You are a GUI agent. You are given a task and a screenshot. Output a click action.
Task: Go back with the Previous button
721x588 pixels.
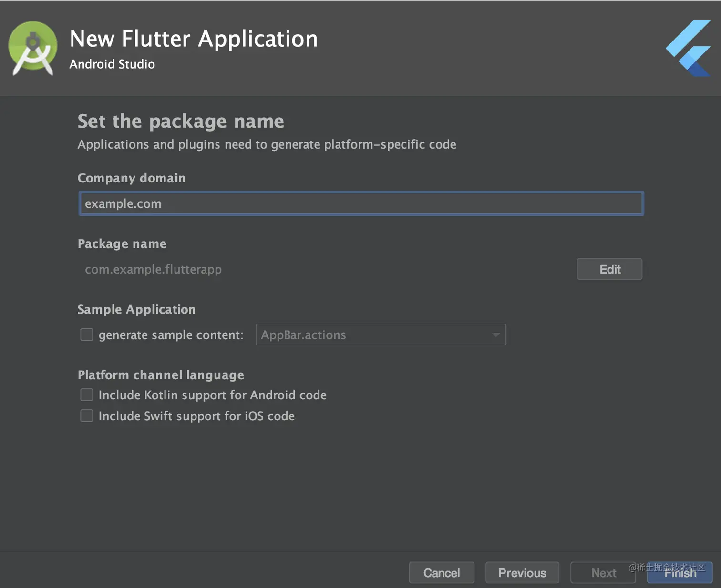(522, 573)
